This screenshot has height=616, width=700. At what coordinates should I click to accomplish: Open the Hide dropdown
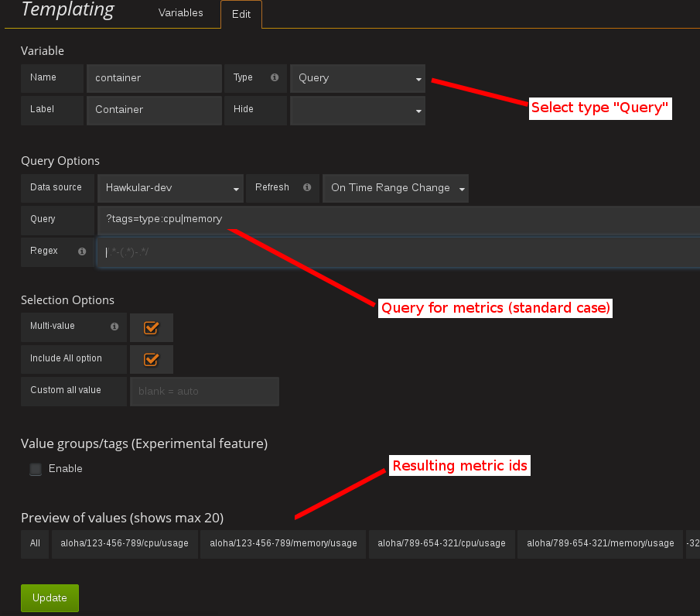(357, 111)
